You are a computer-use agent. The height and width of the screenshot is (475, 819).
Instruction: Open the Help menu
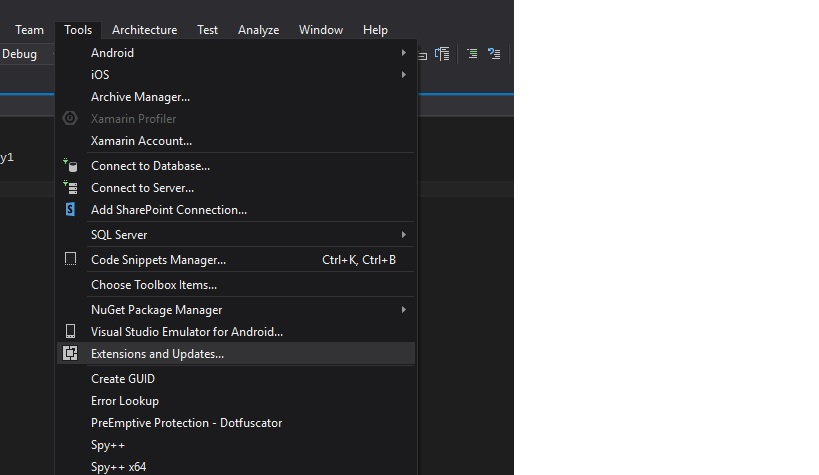click(375, 30)
